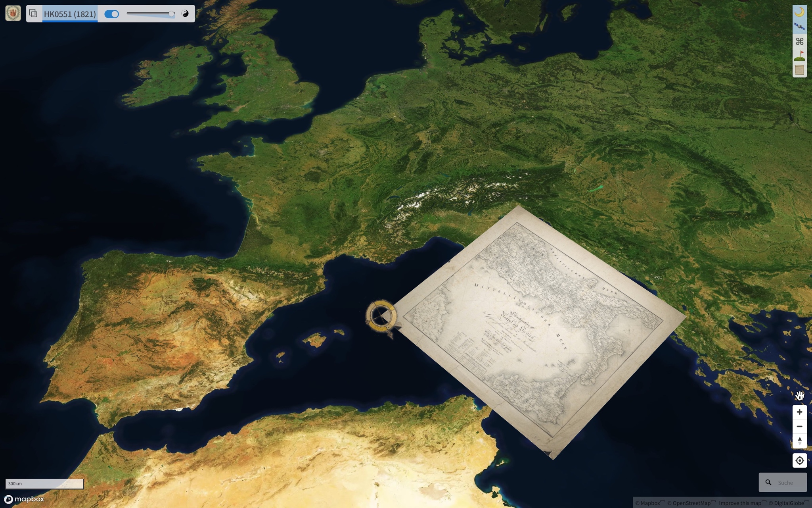Screen dimensions: 812x508
Task: Click the Mapbox logo
Action: (24, 499)
